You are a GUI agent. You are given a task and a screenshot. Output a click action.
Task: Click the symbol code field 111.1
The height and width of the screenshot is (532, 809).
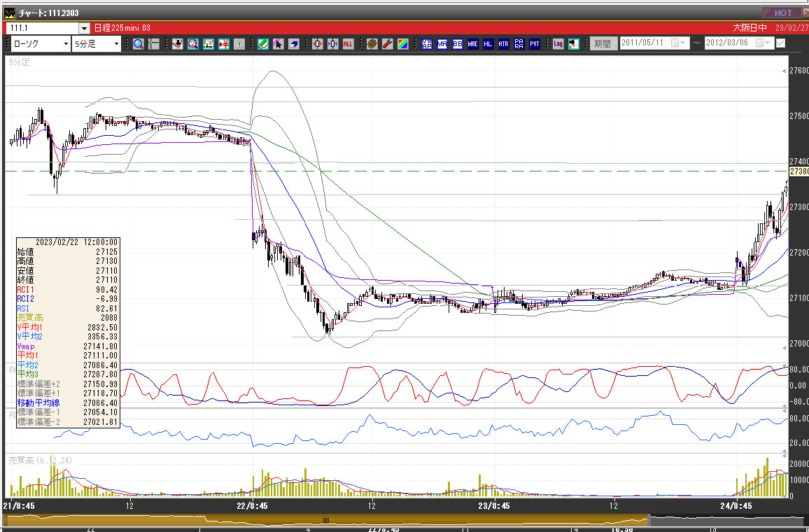pos(43,28)
